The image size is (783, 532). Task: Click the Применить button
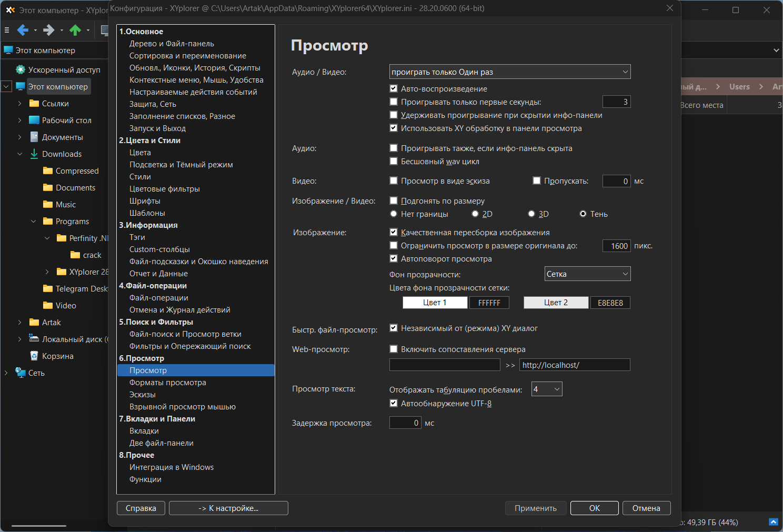536,508
